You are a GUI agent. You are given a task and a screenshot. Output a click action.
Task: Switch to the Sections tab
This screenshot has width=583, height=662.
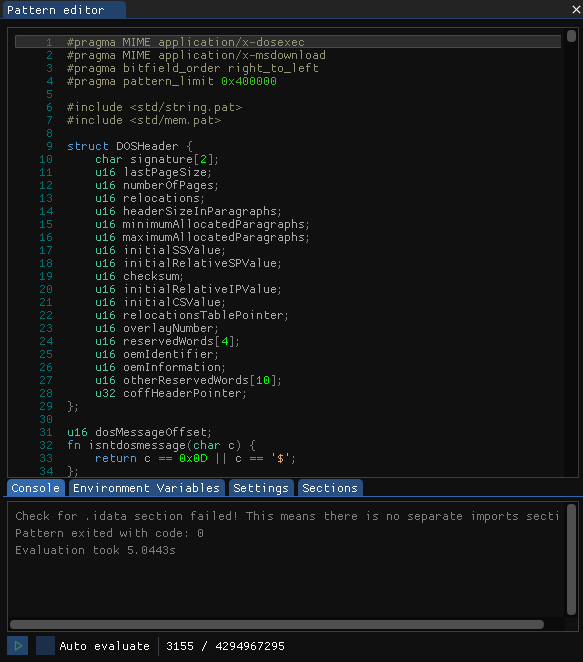(330, 488)
